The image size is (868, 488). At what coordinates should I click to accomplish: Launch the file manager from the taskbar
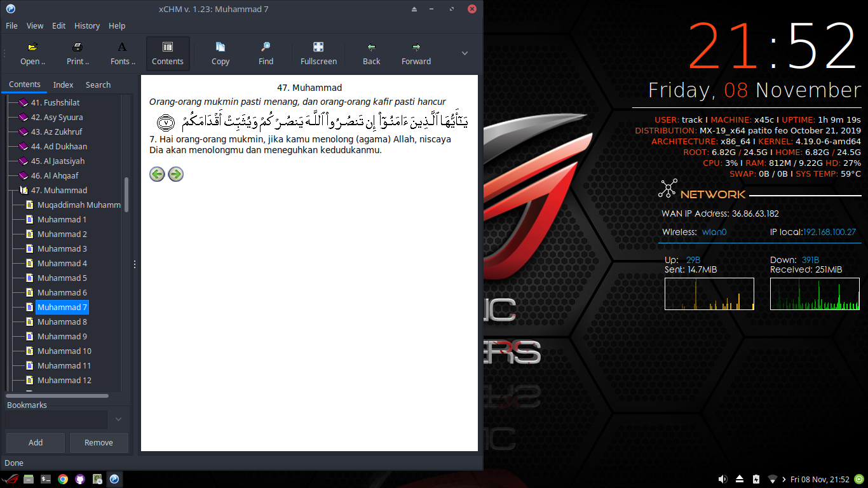[29, 479]
